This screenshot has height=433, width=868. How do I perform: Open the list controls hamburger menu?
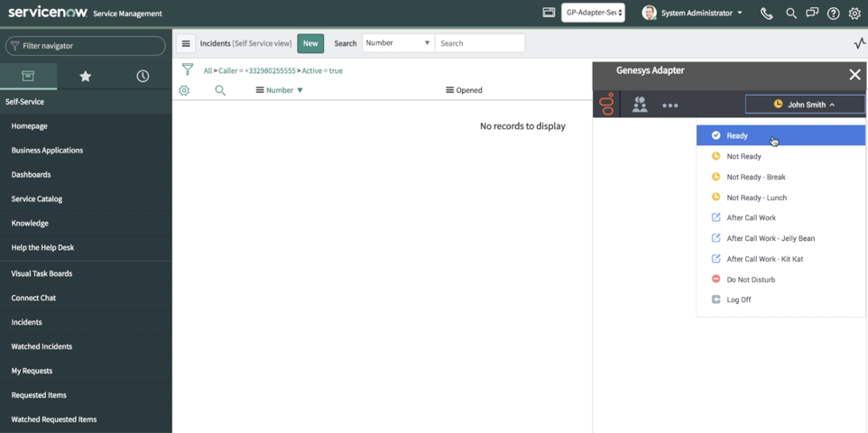186,43
